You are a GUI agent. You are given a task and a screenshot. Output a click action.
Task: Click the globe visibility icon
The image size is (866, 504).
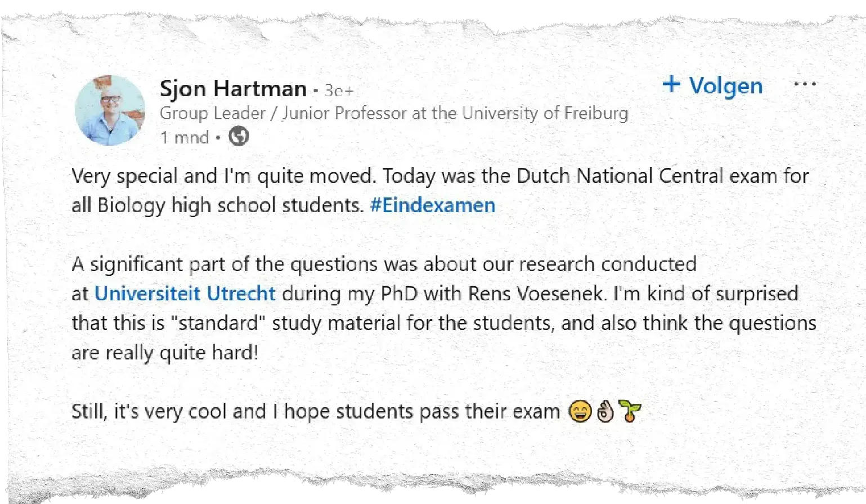(239, 137)
